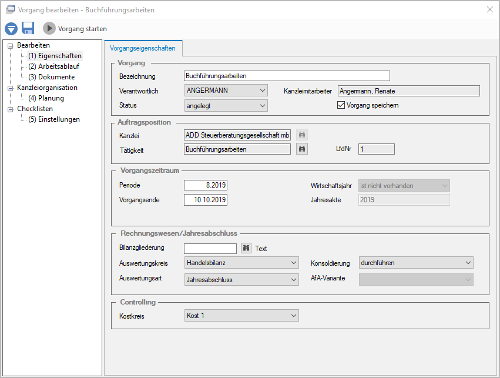
Task: Open the Auswertungsart Jahresabschluss dropdown
Action: (x=241, y=279)
